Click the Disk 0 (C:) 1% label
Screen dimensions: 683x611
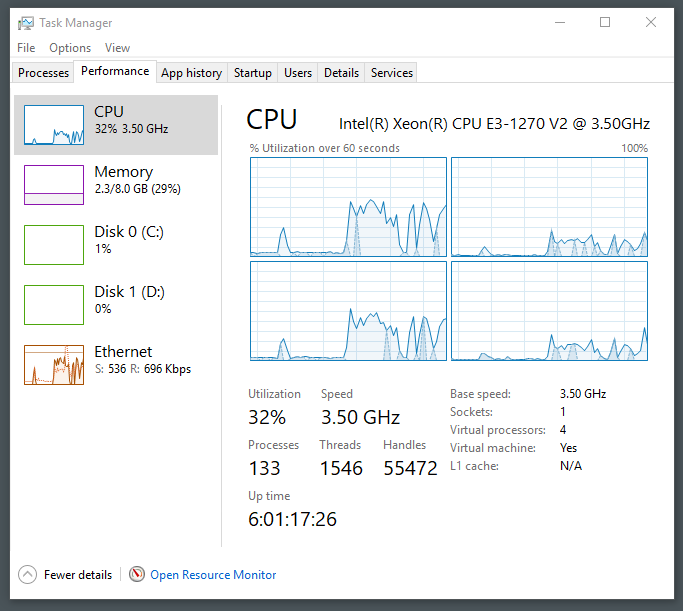point(129,240)
